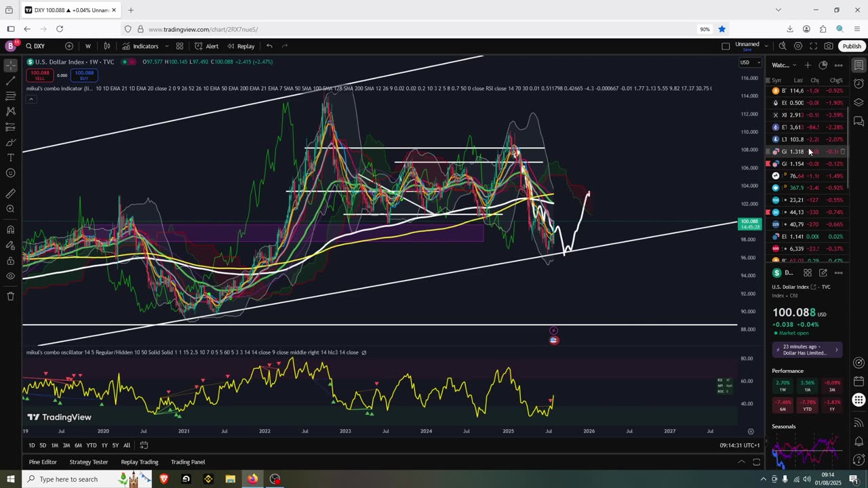Viewport: 868px width, 488px height.
Task: Toggle hide all drawings eye icon
Action: point(10,277)
